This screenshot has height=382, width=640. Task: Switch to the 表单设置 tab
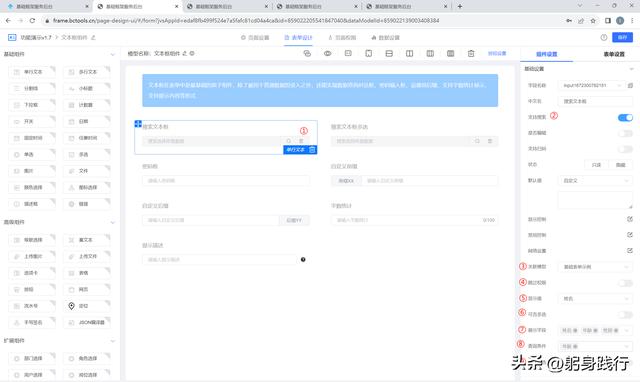click(614, 54)
